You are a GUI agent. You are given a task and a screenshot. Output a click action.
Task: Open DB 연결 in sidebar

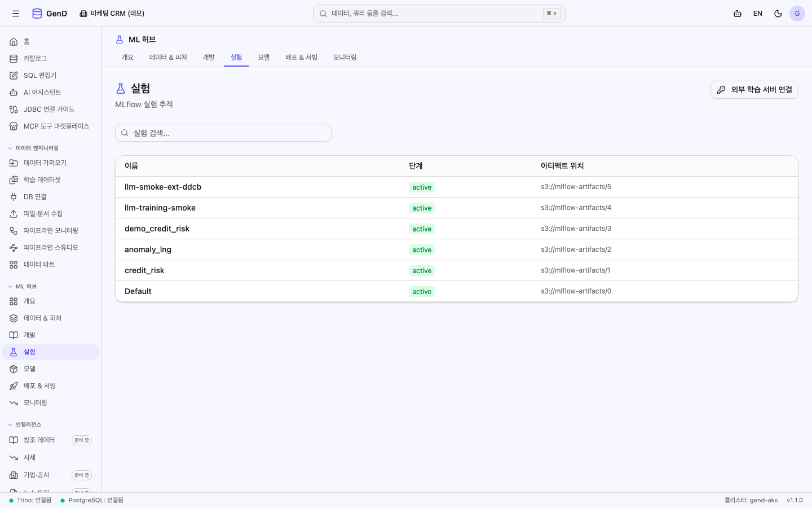[51, 197]
